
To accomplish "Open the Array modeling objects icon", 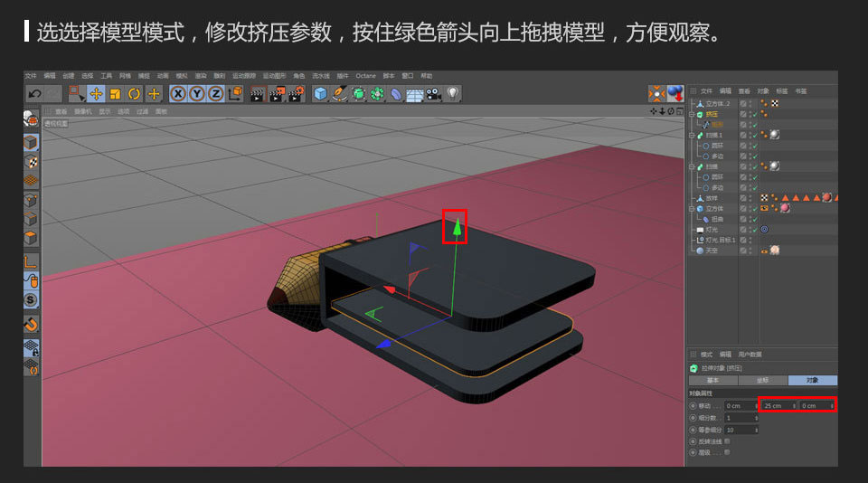I will pos(378,94).
